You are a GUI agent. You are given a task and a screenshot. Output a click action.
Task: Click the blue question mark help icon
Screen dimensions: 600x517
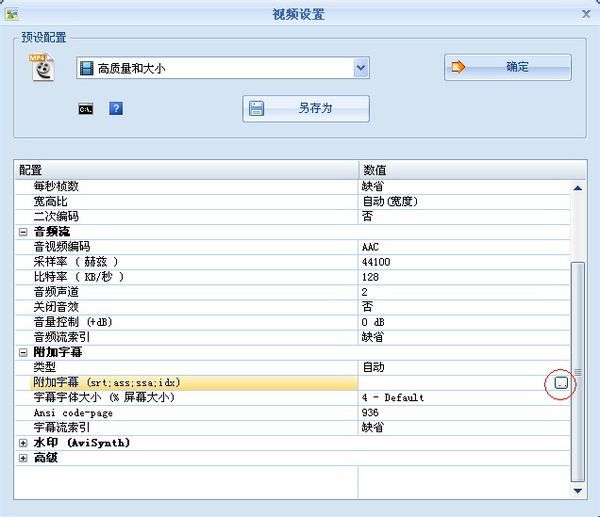click(x=116, y=108)
